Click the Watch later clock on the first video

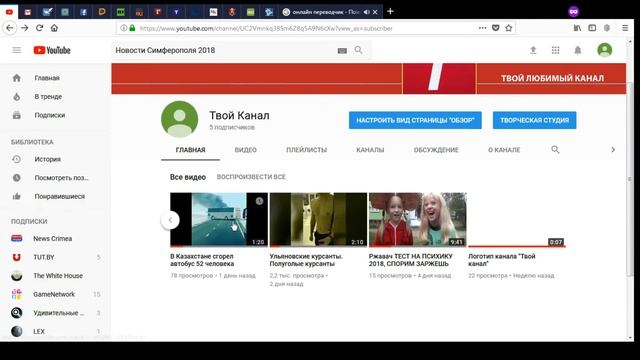[x=259, y=201]
